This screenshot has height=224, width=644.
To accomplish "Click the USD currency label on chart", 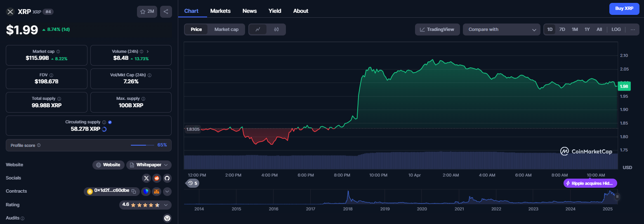I will coord(627,167).
